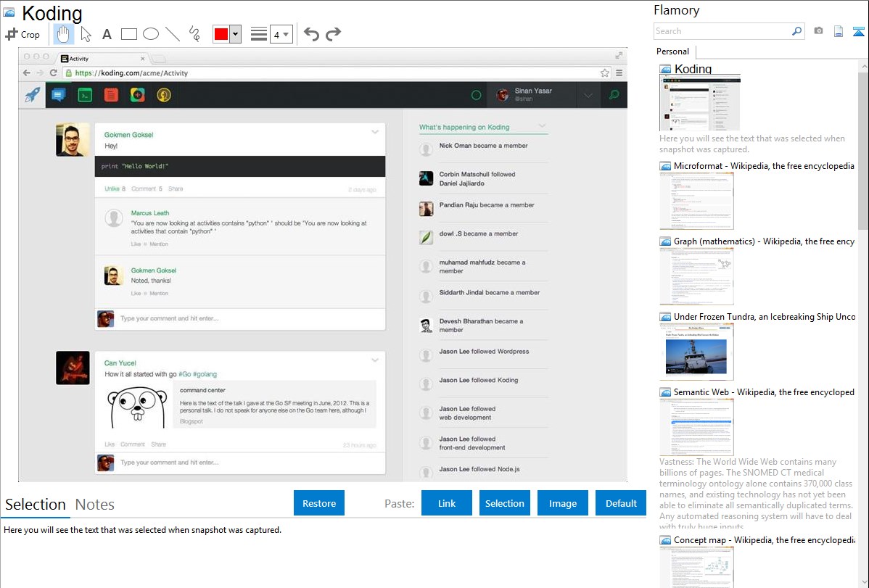Image resolution: width=869 pixels, height=588 pixels.
Task: Pick the ellipse shape tool
Action: 151,34
